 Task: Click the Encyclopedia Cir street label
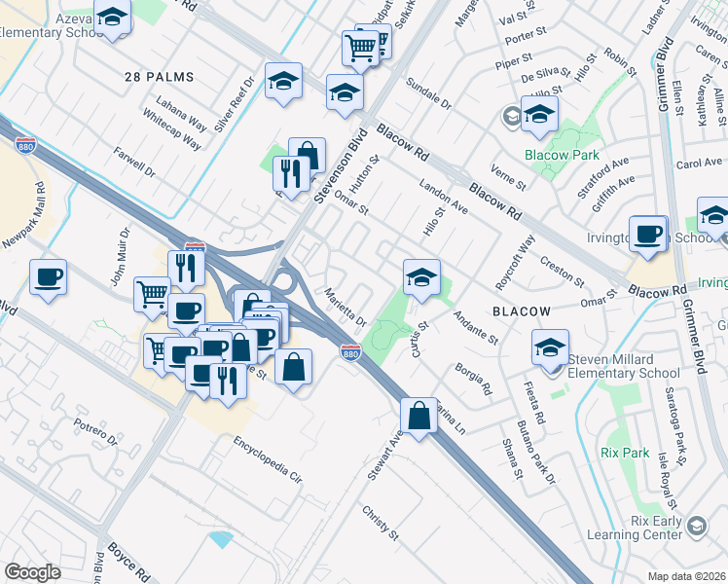[268, 459]
